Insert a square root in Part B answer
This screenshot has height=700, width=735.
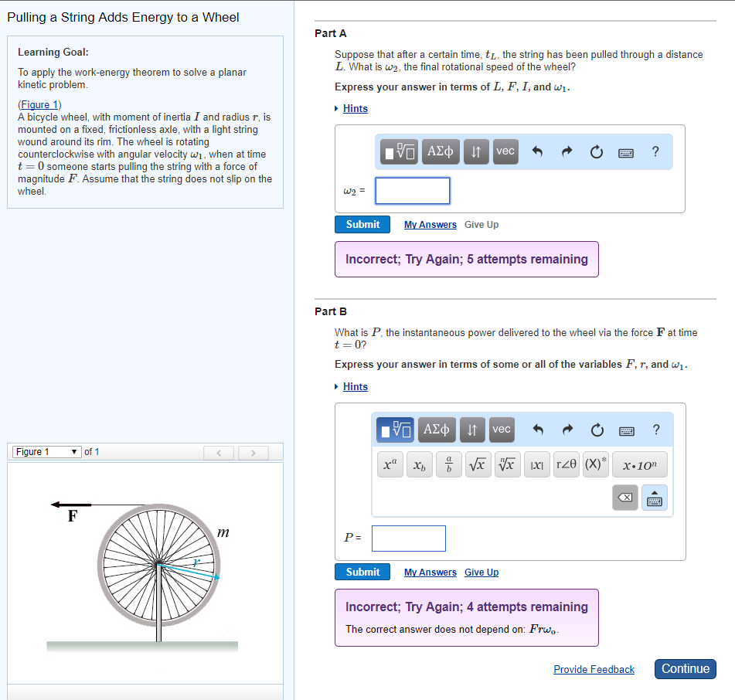(x=478, y=464)
